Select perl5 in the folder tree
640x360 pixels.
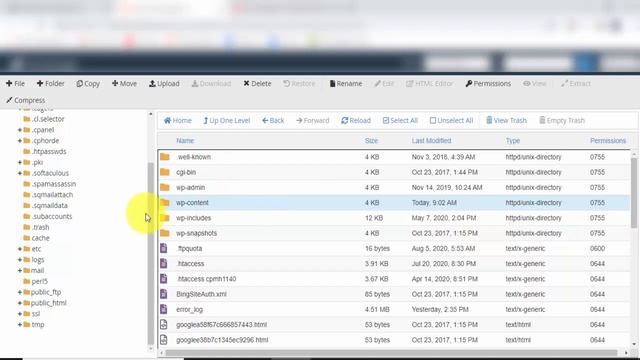[x=40, y=281]
